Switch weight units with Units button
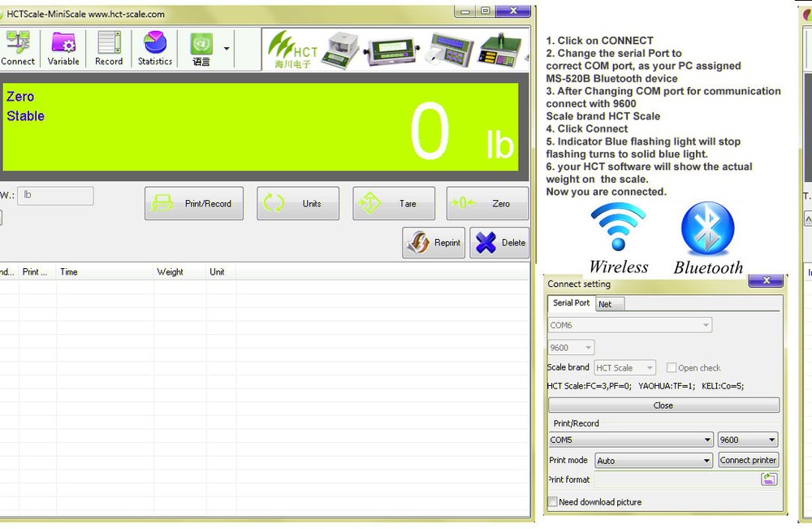 (x=298, y=204)
